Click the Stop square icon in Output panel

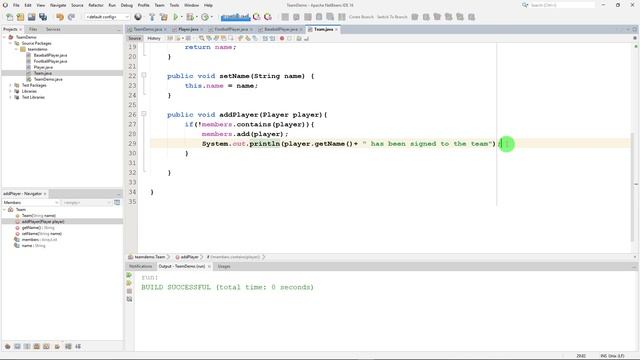[129, 291]
